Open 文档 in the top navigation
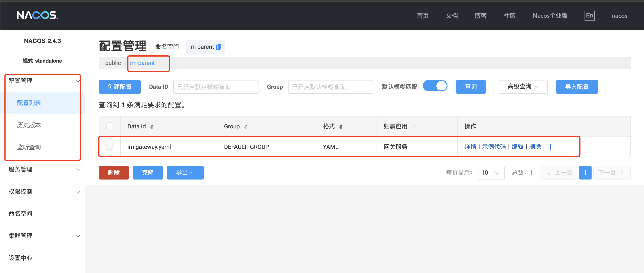The image size is (644, 273). pos(452,16)
